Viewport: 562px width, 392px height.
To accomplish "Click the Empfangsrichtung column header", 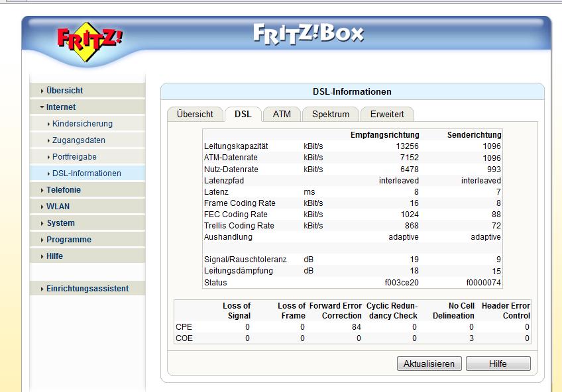I will (x=384, y=135).
